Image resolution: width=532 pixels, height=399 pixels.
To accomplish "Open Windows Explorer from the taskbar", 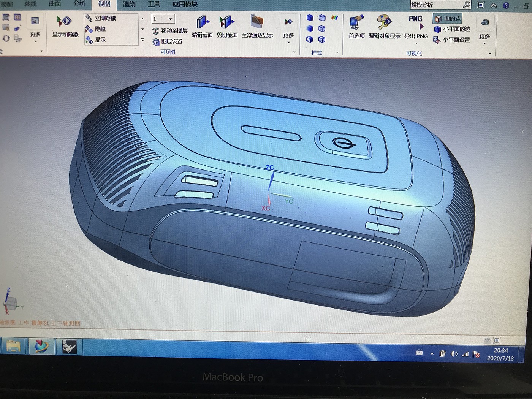I will click(x=13, y=347).
